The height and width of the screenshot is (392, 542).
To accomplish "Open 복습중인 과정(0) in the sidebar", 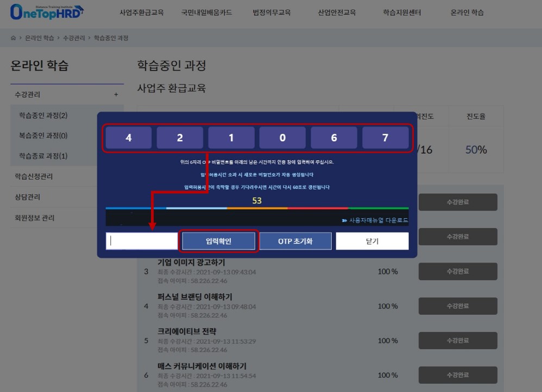I will point(43,136).
